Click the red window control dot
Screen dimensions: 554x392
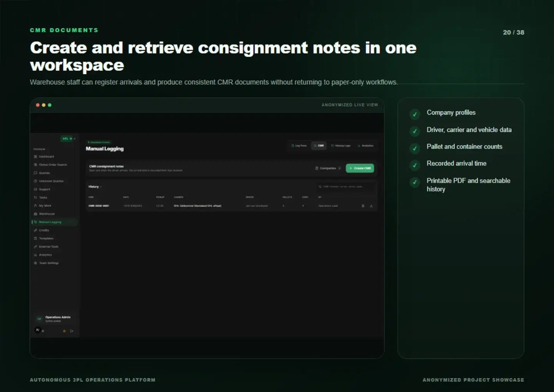[x=38, y=105]
